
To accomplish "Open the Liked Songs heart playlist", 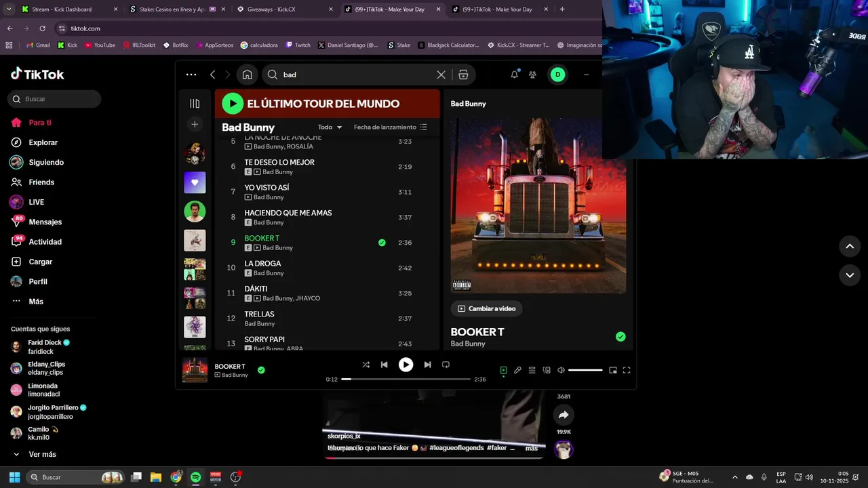I will pyautogui.click(x=195, y=182).
